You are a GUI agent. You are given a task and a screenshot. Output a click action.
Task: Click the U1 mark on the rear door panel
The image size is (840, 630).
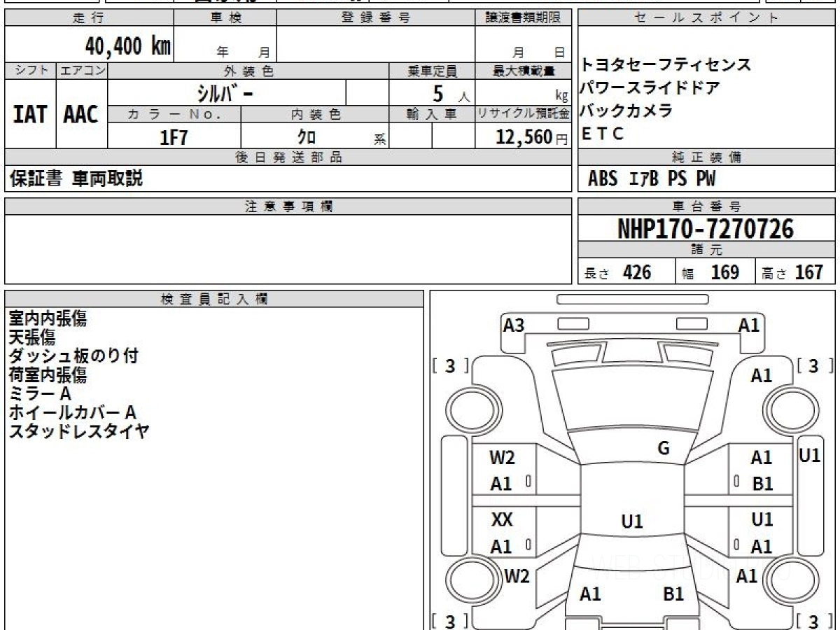pos(762,520)
